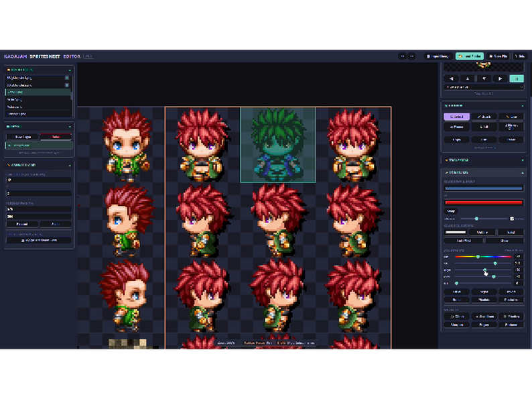This screenshot has height=399, width=532.
Task: Click the first small undo button in top bar
Action: coord(403,56)
